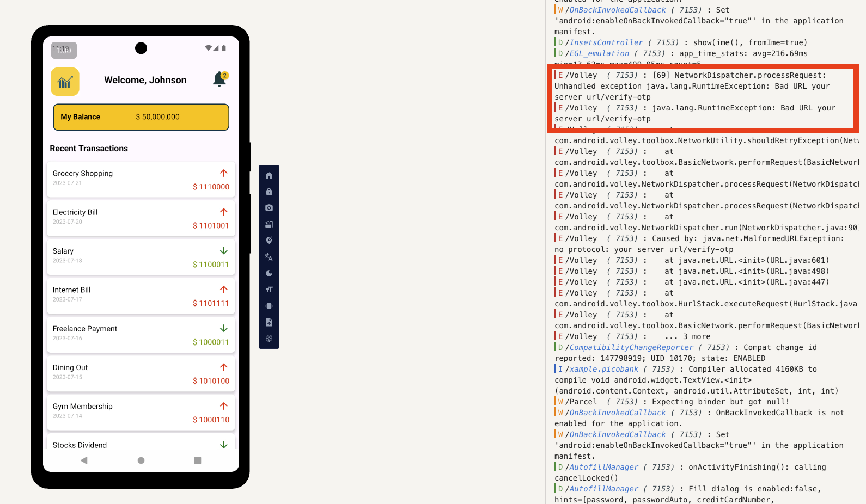This screenshot has height=504, width=866.
Task: Tap the Grocery Shopping red up arrow
Action: (x=224, y=173)
